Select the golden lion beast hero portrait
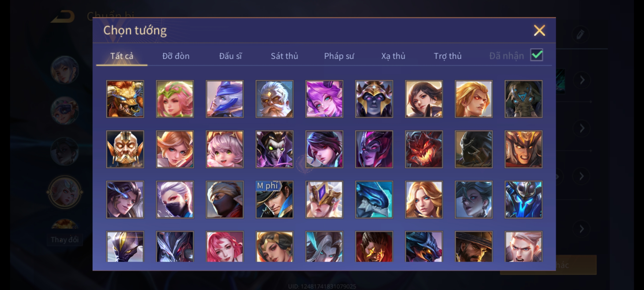Image resolution: width=644 pixels, height=290 pixels. [x=125, y=99]
